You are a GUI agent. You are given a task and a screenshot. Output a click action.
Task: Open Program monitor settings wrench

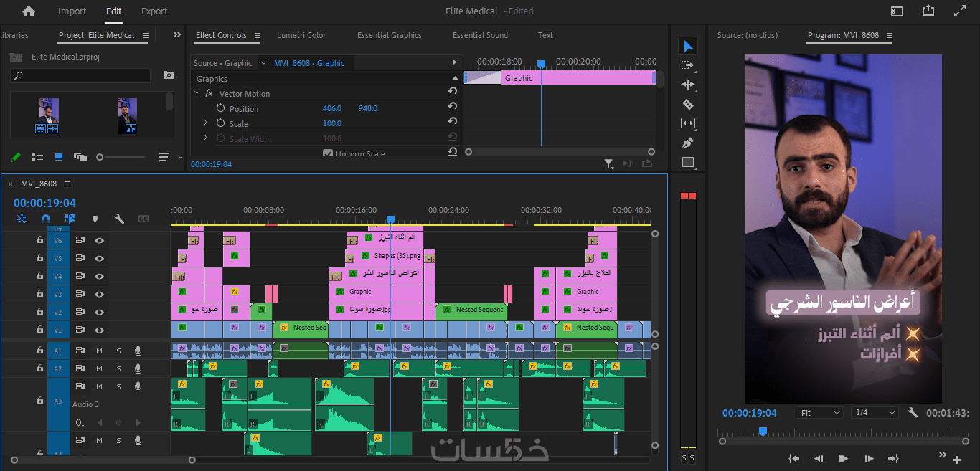click(913, 413)
